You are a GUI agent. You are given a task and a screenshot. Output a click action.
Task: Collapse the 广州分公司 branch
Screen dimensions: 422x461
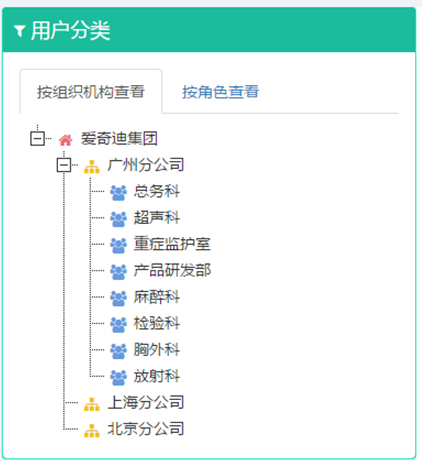[64, 165]
